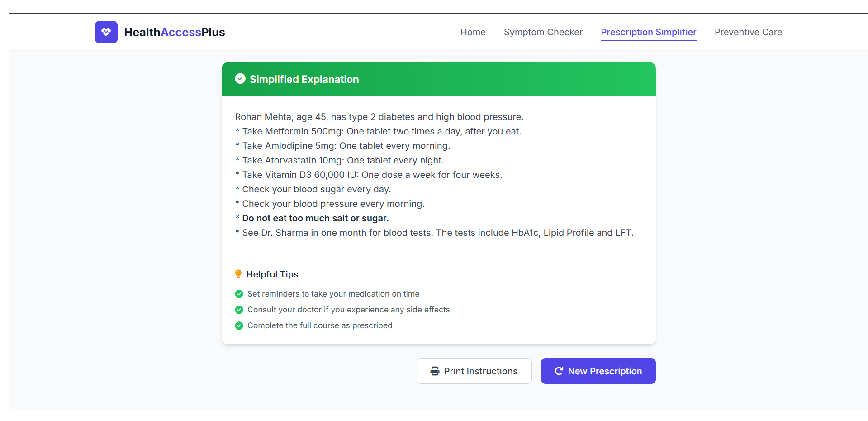Click the printer icon in Print Instructions
The height and width of the screenshot is (421, 868).
(435, 371)
